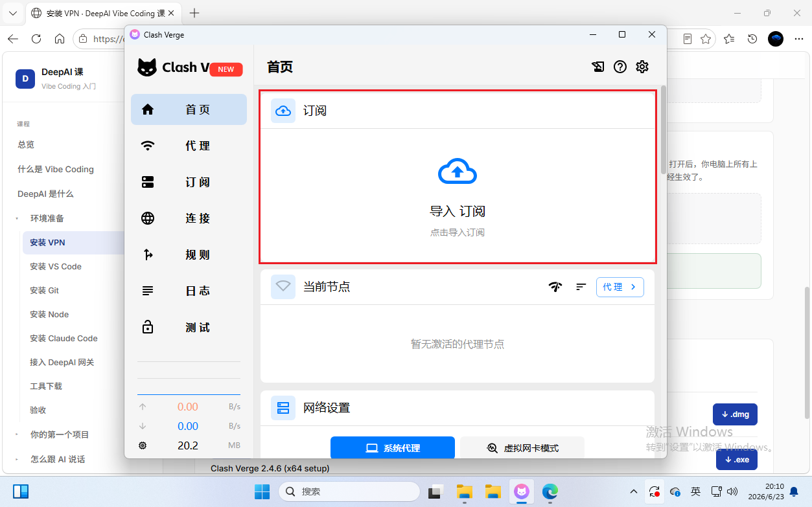The height and width of the screenshot is (507, 812).
Task: Open browser tab list dropdown arrow
Action: (x=12, y=13)
